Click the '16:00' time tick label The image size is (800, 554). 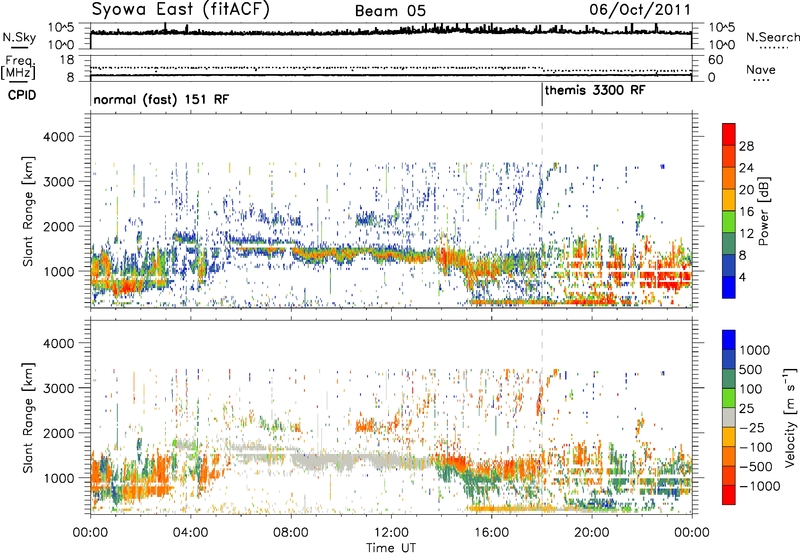491,533
